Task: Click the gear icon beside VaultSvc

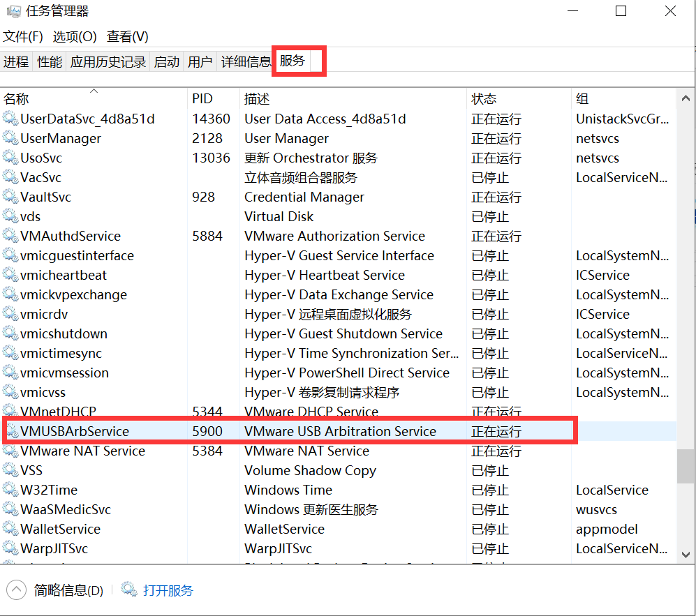Action: click(x=10, y=197)
